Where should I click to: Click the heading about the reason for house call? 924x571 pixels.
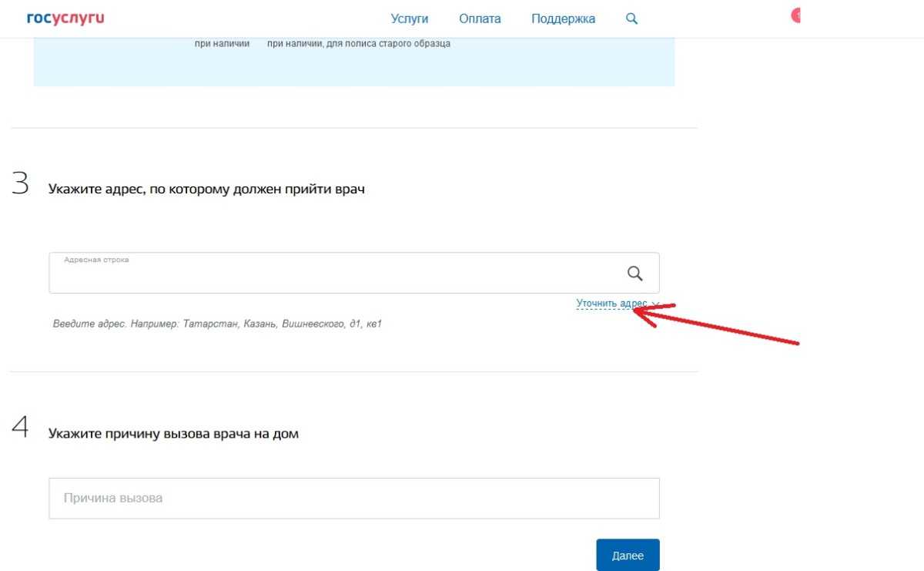173,434
